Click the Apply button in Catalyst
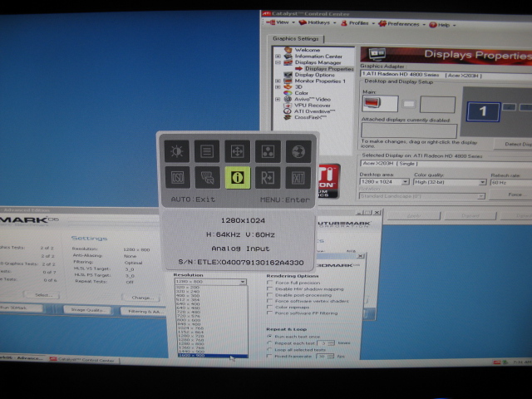 tap(414, 216)
